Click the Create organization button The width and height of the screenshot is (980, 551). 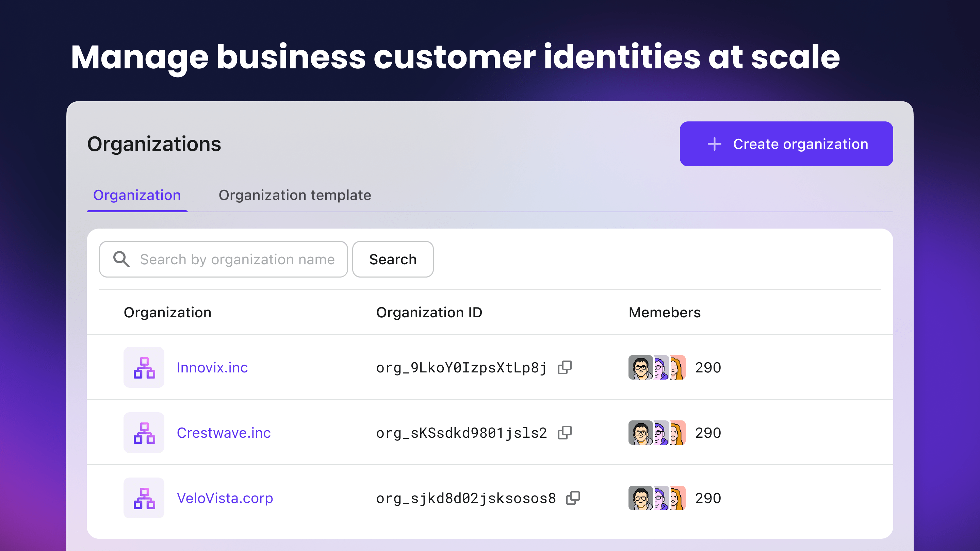point(786,144)
